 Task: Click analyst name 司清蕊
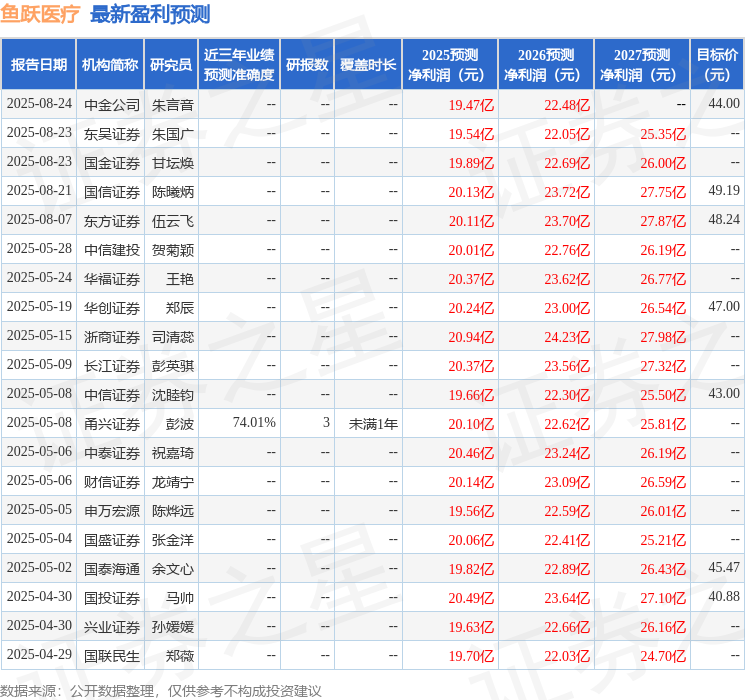[x=173, y=337]
